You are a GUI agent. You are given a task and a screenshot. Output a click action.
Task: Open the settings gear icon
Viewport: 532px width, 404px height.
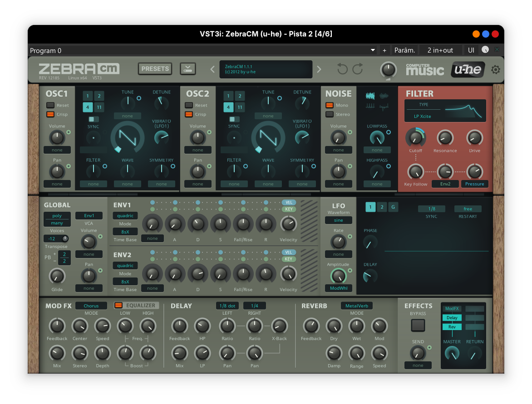tap(496, 69)
